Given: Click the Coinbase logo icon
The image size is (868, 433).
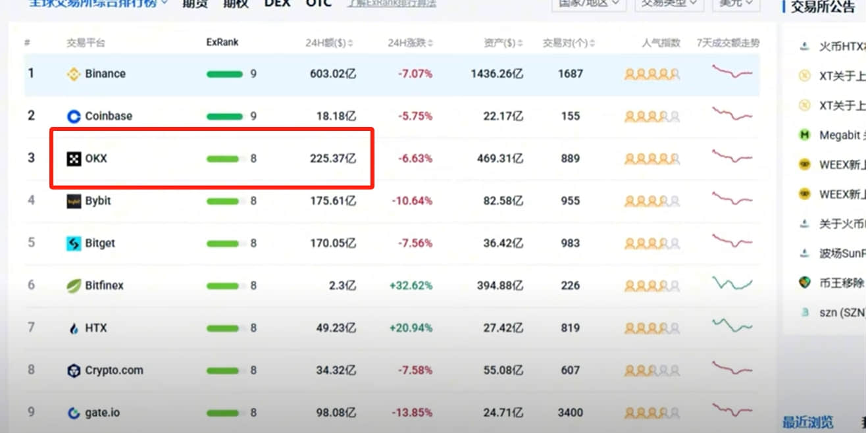Looking at the screenshot, I should click(x=74, y=116).
